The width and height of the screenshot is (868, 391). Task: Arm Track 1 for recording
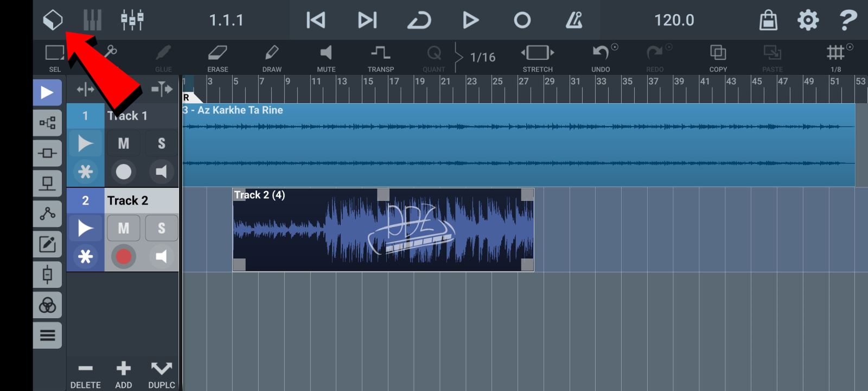point(124,172)
